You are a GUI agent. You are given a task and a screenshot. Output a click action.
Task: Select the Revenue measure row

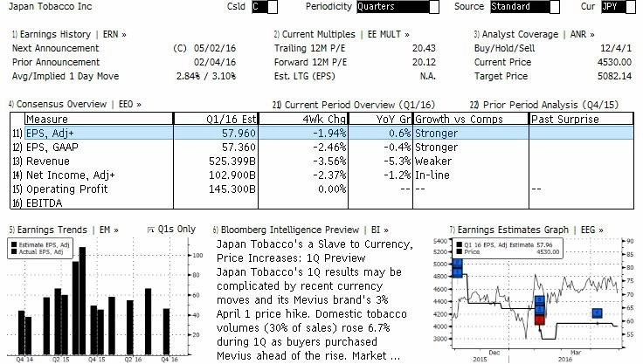[321, 161]
